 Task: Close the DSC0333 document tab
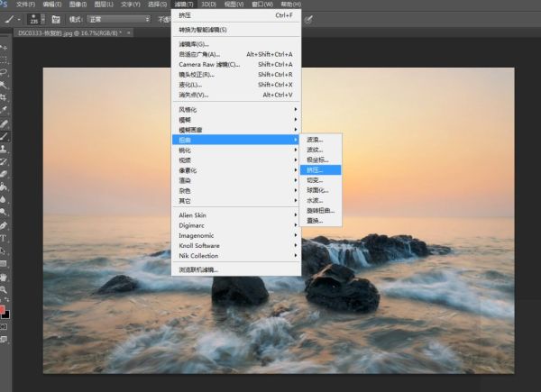coord(129,32)
